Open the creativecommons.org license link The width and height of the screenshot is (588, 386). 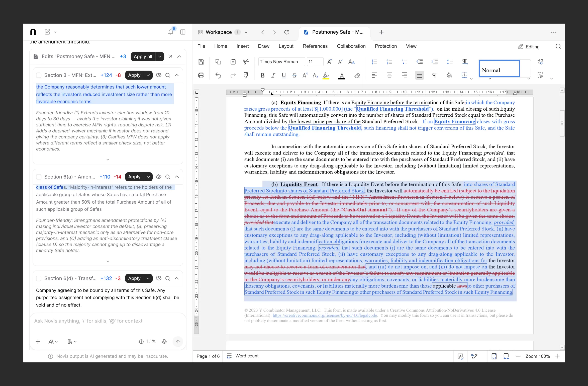325,316
